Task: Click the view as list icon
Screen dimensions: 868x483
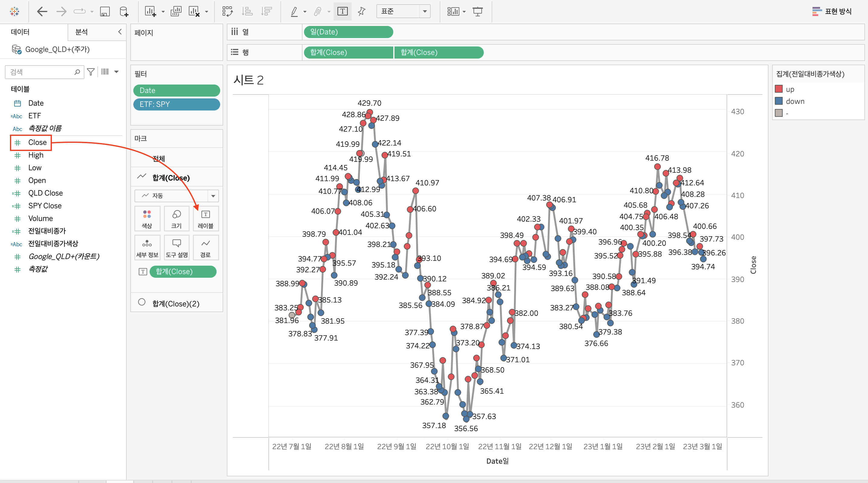Action: pyautogui.click(x=105, y=72)
